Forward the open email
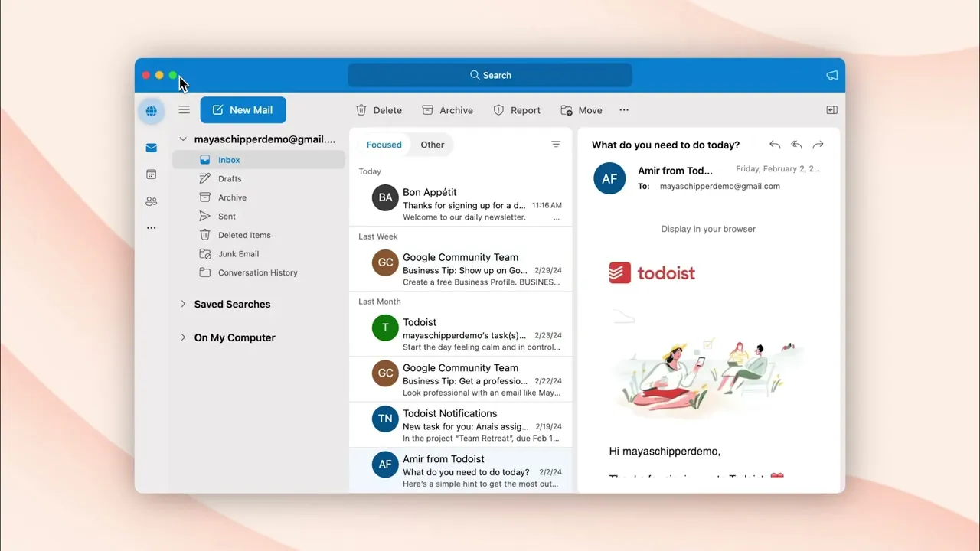This screenshot has height=551, width=980. click(x=818, y=145)
